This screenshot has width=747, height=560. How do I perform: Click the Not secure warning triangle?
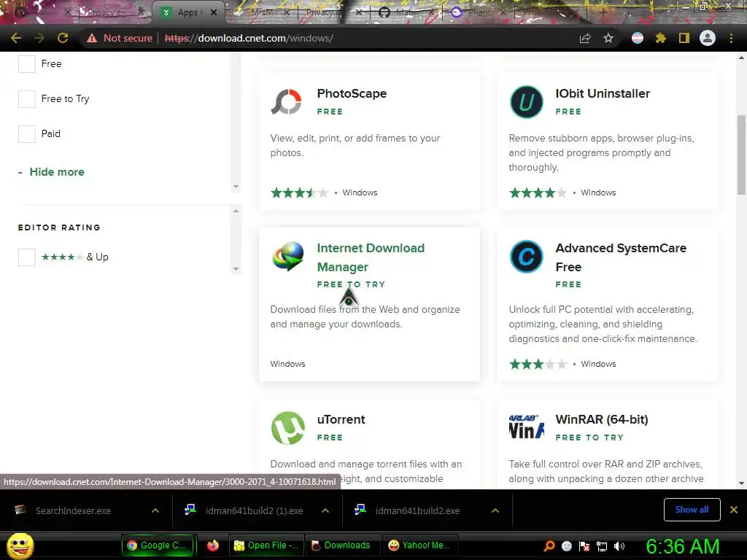point(92,38)
